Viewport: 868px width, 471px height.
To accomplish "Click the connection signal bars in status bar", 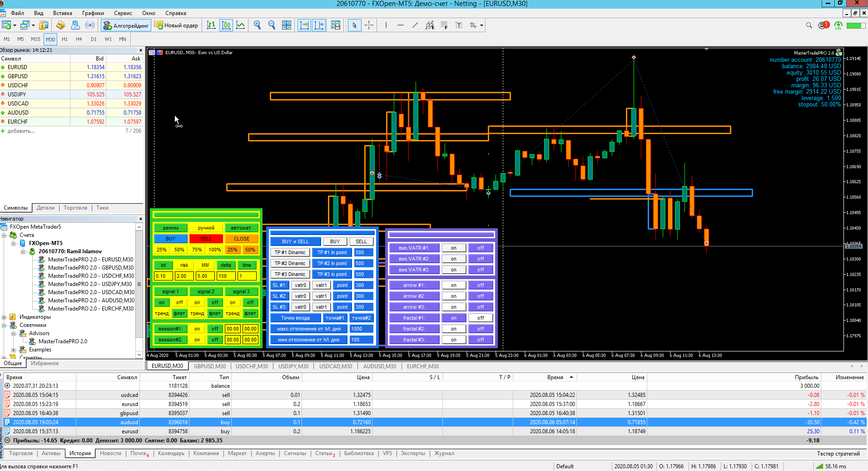I will (x=819, y=466).
